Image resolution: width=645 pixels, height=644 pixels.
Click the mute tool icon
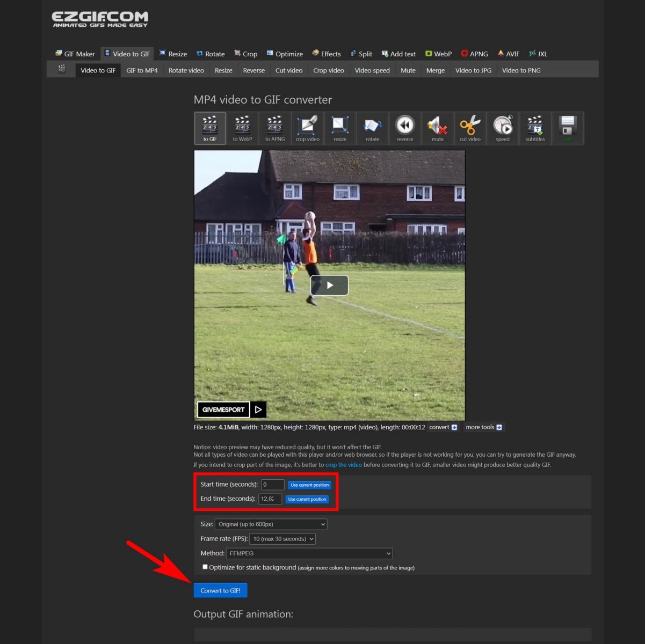[438, 128]
